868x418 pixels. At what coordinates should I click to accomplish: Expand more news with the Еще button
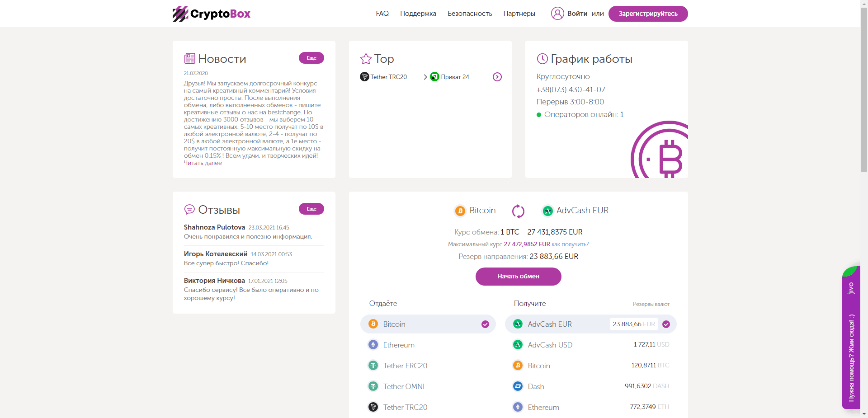(311, 58)
